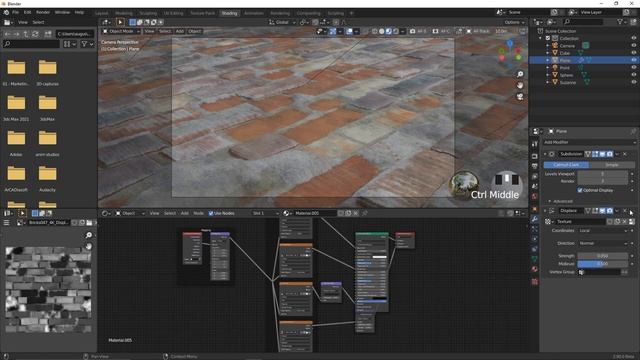Viewport: 640px width, 360px height.
Task: Open image editor zoom magnifier gizmo
Action: [89, 235]
